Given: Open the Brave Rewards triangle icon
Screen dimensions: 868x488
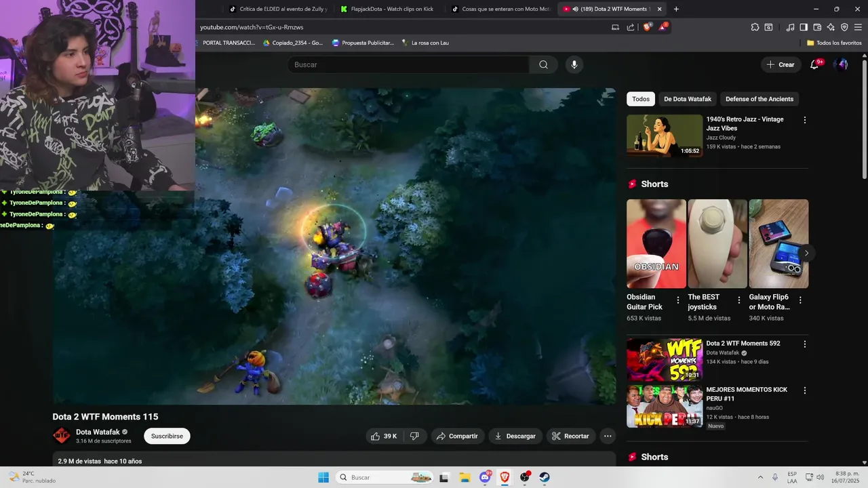Looking at the screenshot, I should click(x=663, y=27).
